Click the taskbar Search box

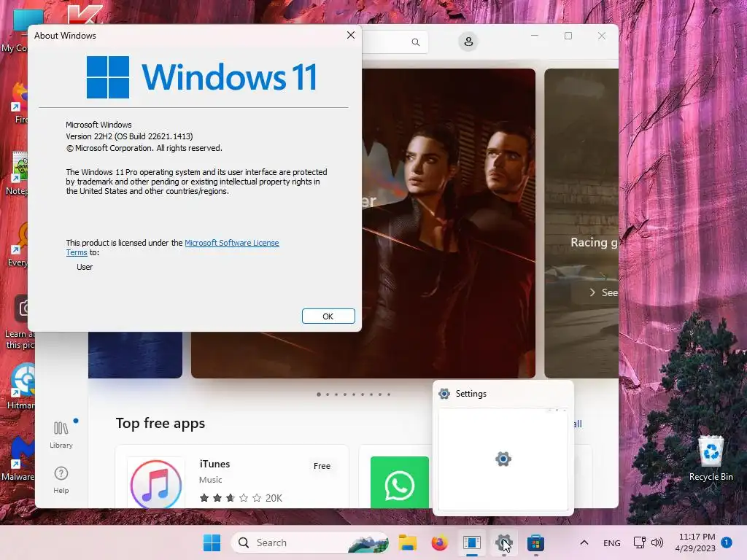point(311,542)
